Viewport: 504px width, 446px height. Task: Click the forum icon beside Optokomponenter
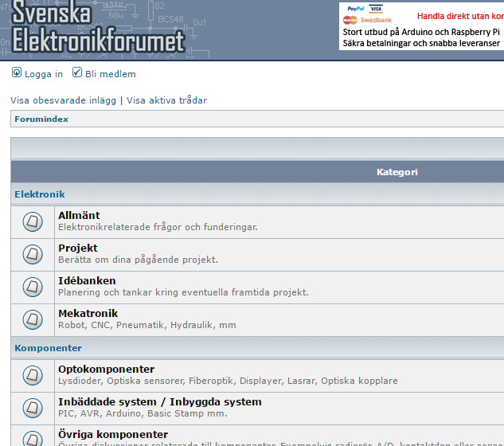tap(33, 375)
